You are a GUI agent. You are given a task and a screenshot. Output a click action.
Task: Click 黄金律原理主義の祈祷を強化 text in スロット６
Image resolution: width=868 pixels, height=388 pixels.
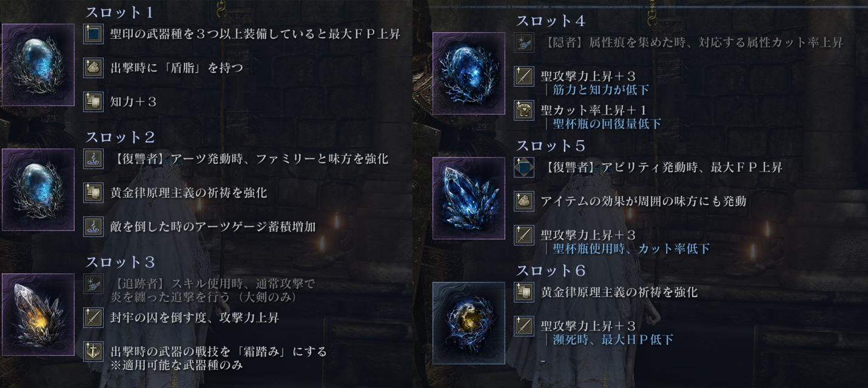(x=619, y=292)
